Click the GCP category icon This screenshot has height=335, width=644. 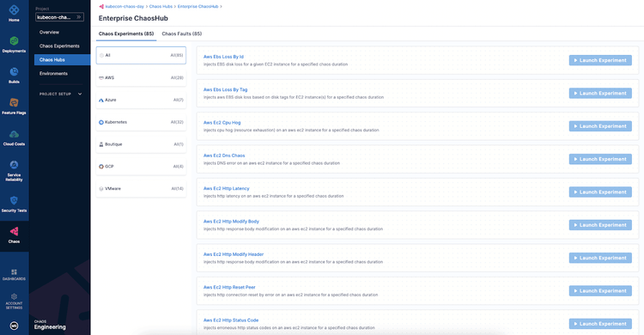(101, 167)
